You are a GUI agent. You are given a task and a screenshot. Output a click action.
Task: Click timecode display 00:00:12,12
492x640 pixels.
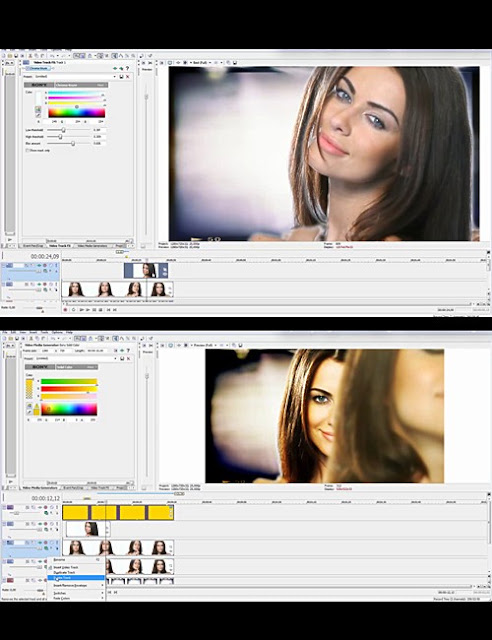pyautogui.click(x=46, y=498)
